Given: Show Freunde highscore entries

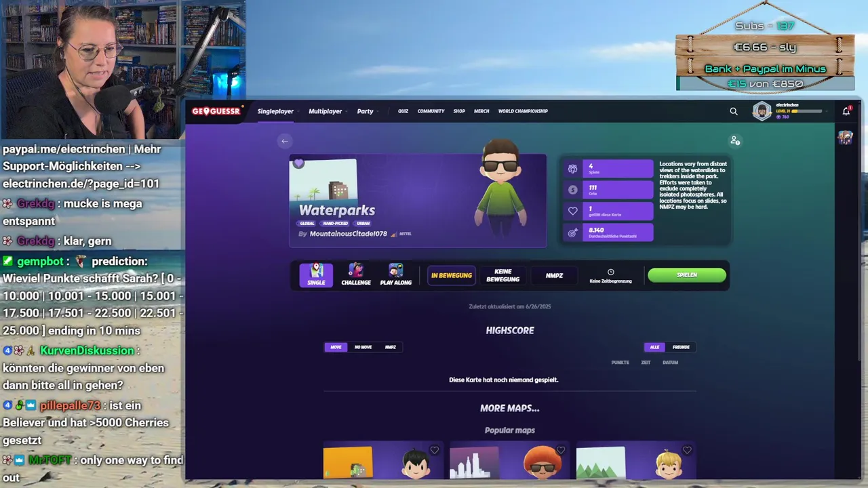Looking at the screenshot, I should click(x=681, y=347).
